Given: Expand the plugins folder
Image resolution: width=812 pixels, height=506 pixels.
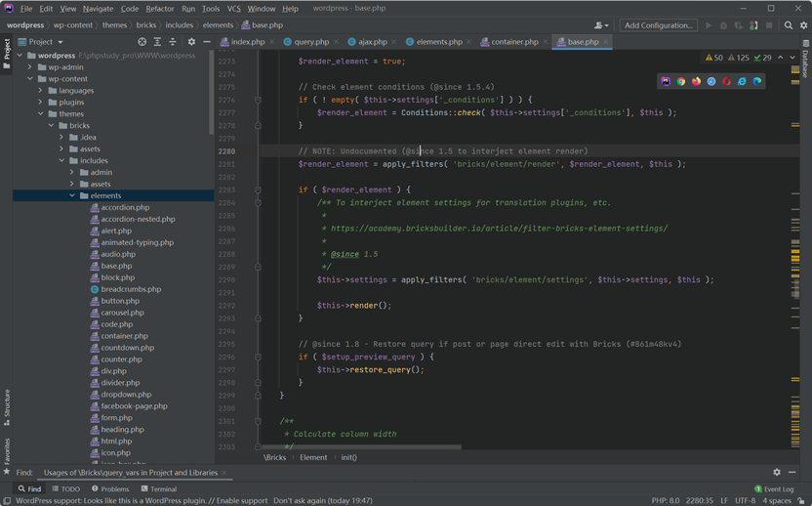Looking at the screenshot, I should click(x=40, y=103).
